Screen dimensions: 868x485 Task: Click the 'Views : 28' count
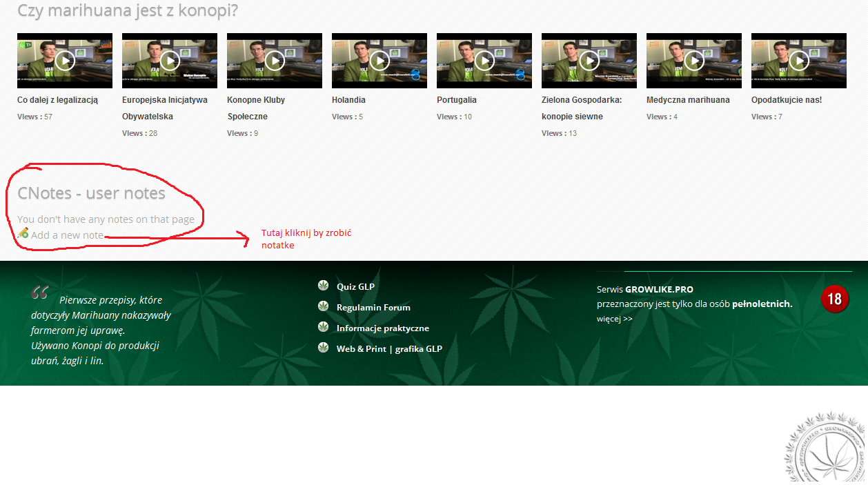tap(139, 133)
